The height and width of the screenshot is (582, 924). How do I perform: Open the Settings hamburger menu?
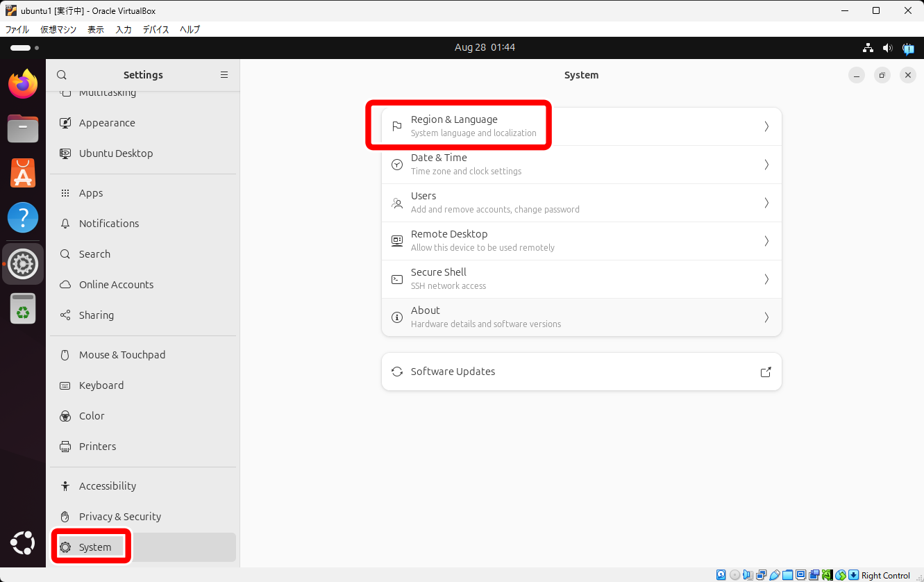pyautogui.click(x=224, y=75)
